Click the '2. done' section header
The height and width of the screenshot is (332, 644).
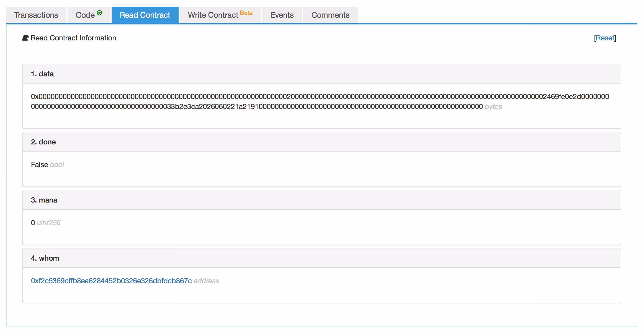(43, 142)
